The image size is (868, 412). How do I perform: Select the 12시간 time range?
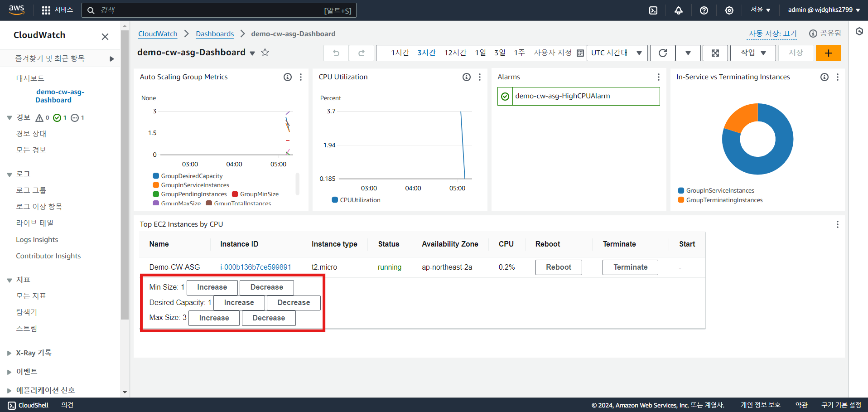click(455, 53)
